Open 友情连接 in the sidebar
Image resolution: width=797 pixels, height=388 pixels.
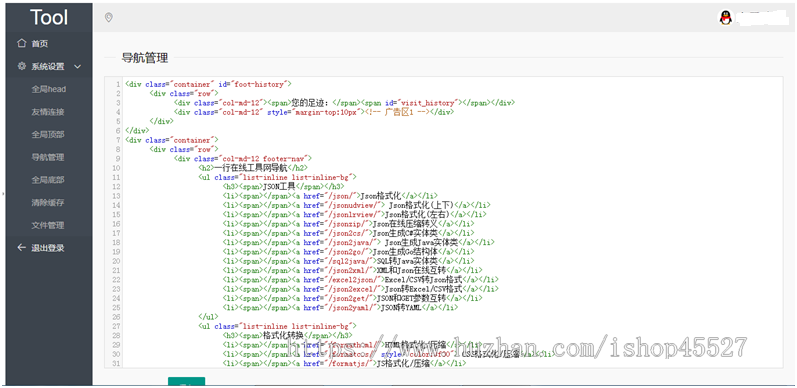pos(48,112)
